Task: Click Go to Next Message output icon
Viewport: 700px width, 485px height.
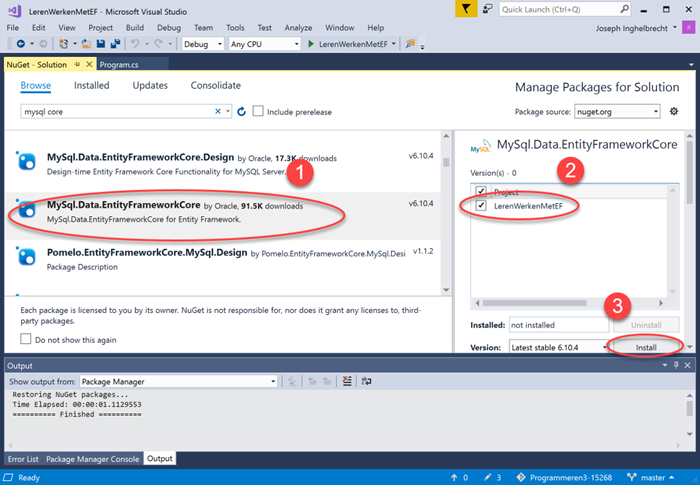Action: (327, 381)
